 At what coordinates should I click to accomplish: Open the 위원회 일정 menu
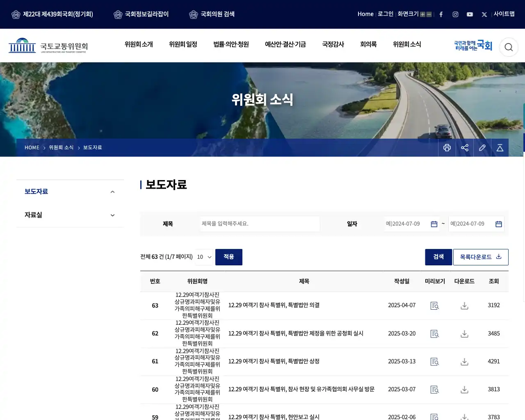point(183,44)
